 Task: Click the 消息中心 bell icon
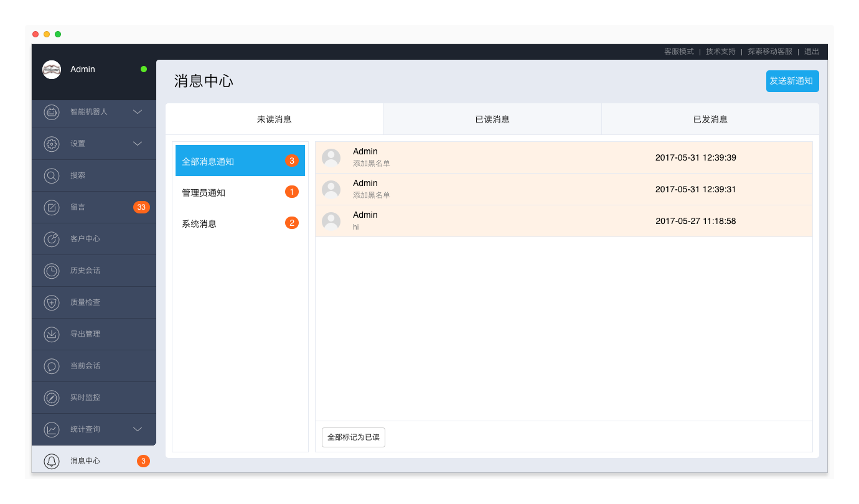click(52, 461)
